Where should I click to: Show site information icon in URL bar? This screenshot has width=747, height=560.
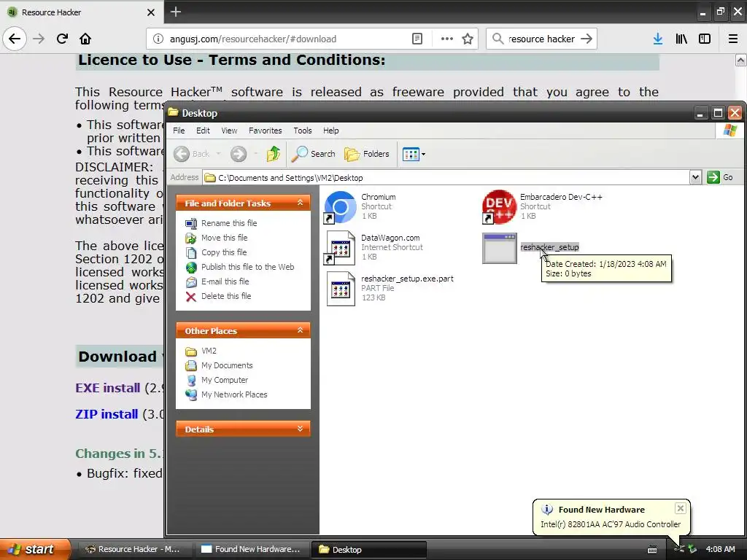[158, 39]
